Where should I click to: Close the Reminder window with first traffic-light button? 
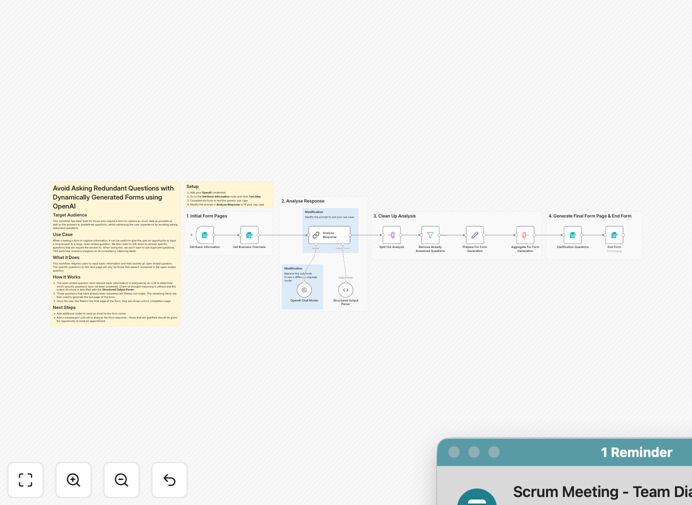coord(454,452)
